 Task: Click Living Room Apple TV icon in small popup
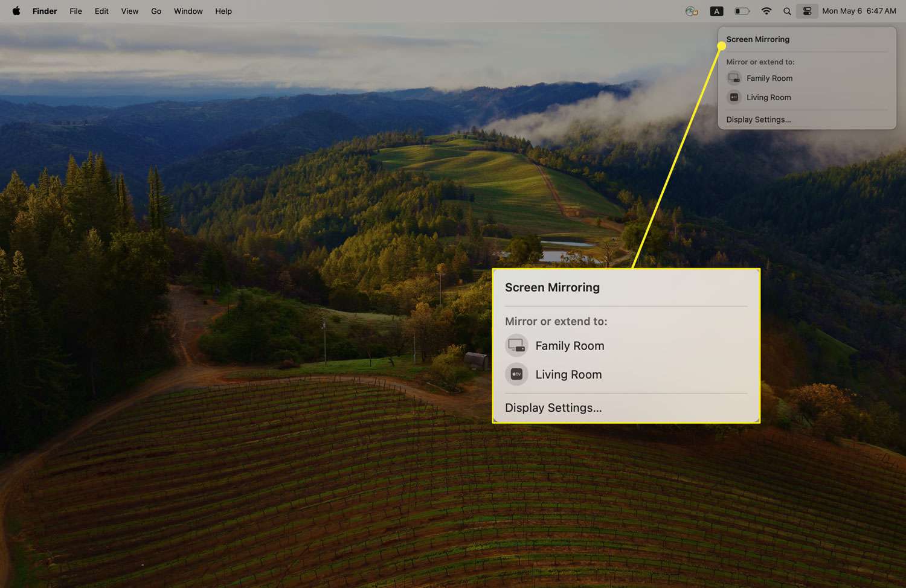click(734, 97)
